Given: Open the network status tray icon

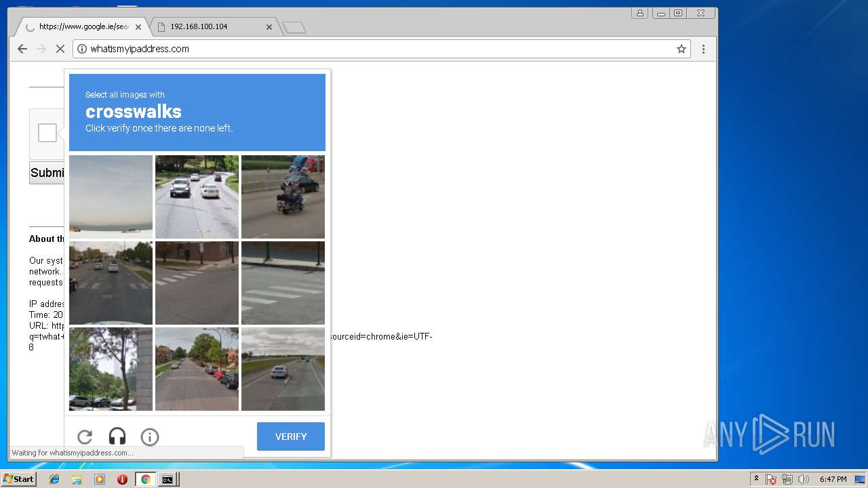Looking at the screenshot, I should 787,479.
